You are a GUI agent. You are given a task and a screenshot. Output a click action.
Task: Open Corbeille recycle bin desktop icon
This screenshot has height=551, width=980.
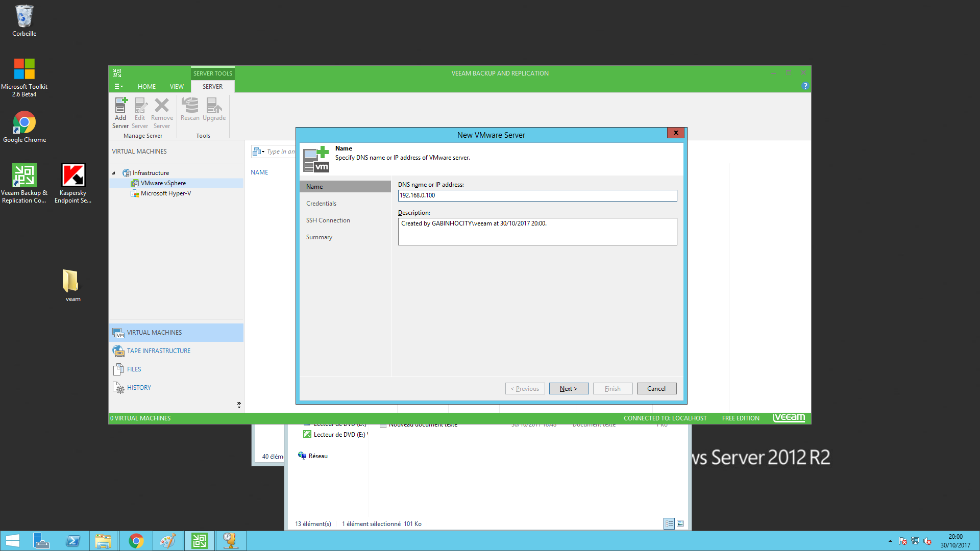coord(24,21)
